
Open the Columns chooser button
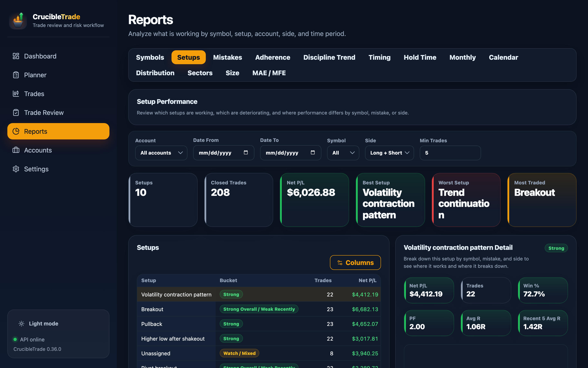click(355, 263)
